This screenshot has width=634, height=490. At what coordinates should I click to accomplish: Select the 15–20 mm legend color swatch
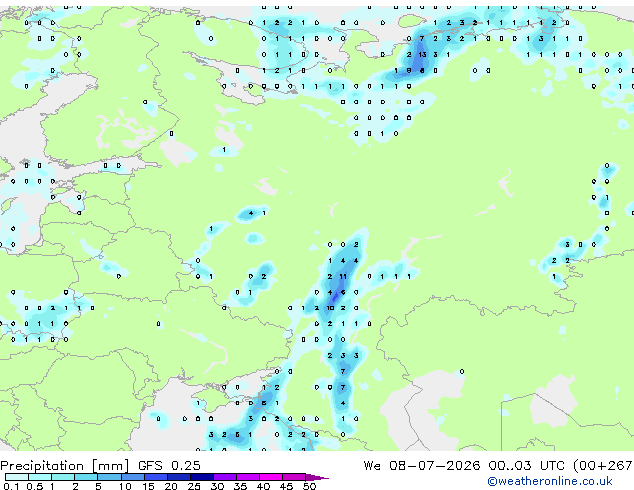pyautogui.click(x=155, y=477)
